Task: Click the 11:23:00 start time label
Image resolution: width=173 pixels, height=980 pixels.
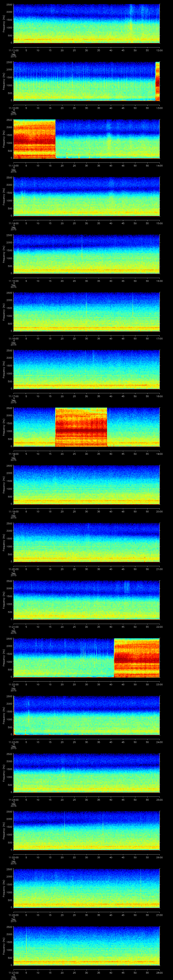Action: click(x=13, y=742)
